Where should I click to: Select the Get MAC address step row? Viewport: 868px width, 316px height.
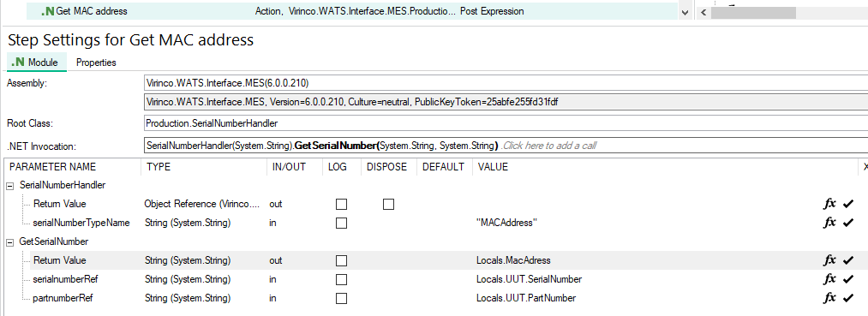[x=352, y=11]
